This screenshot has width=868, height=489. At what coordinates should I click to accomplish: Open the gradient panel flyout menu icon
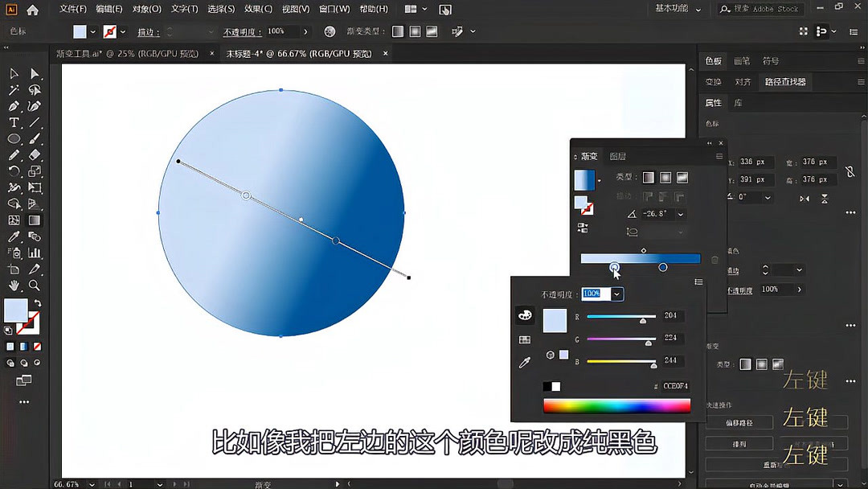click(718, 156)
